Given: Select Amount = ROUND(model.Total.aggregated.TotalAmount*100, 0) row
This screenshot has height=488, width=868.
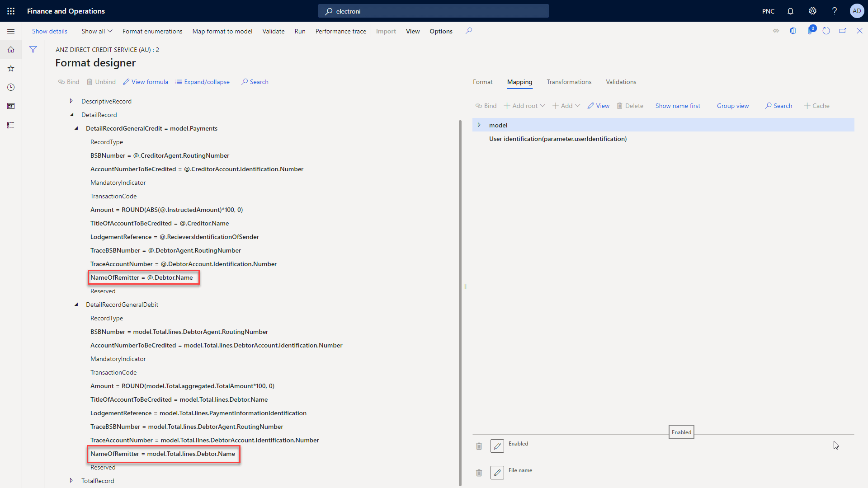Looking at the screenshot, I should click(182, 386).
